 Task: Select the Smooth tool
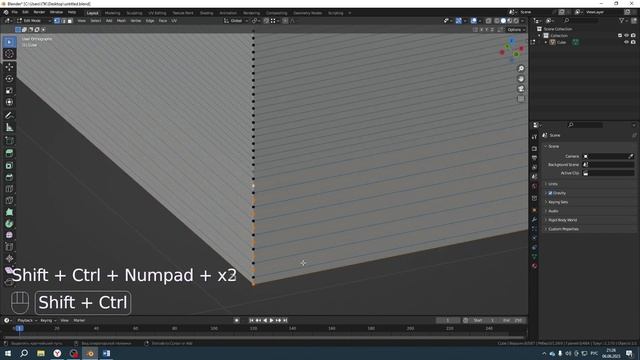[x=9, y=236]
